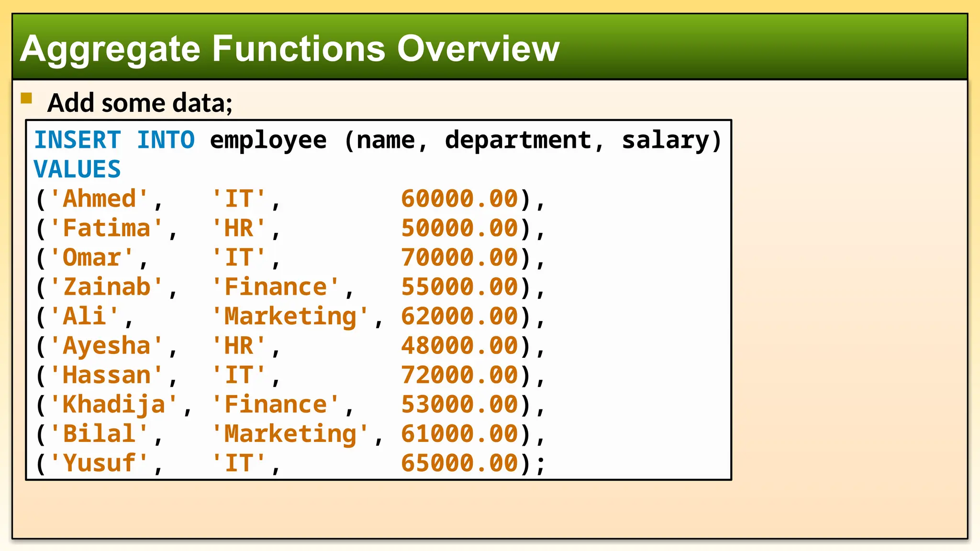
Task: Click the salary value 65000.00
Action: (460, 463)
